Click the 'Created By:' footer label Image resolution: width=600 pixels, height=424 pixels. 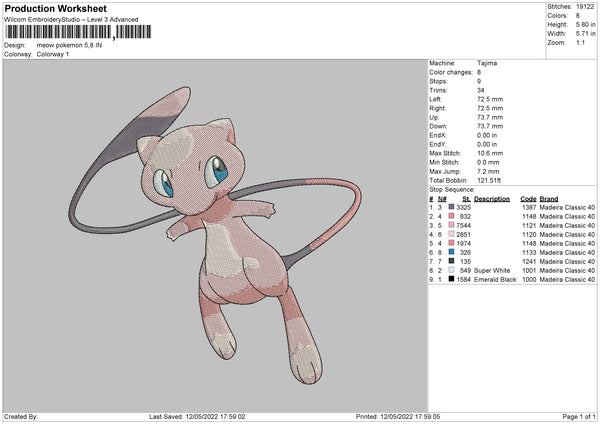(21, 416)
